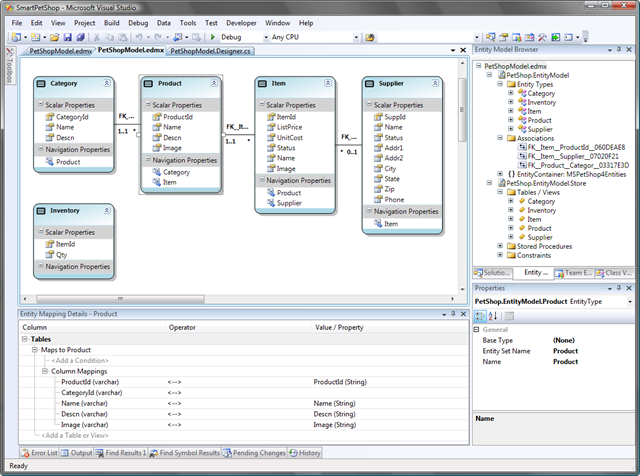Click <Add a Condition> in mapping details
The image size is (640, 476).
pos(80,360)
